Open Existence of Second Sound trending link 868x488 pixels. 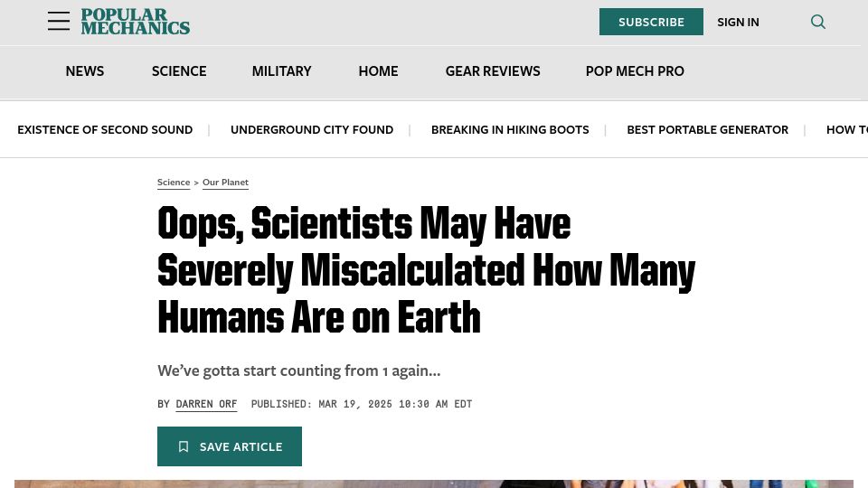pos(105,129)
